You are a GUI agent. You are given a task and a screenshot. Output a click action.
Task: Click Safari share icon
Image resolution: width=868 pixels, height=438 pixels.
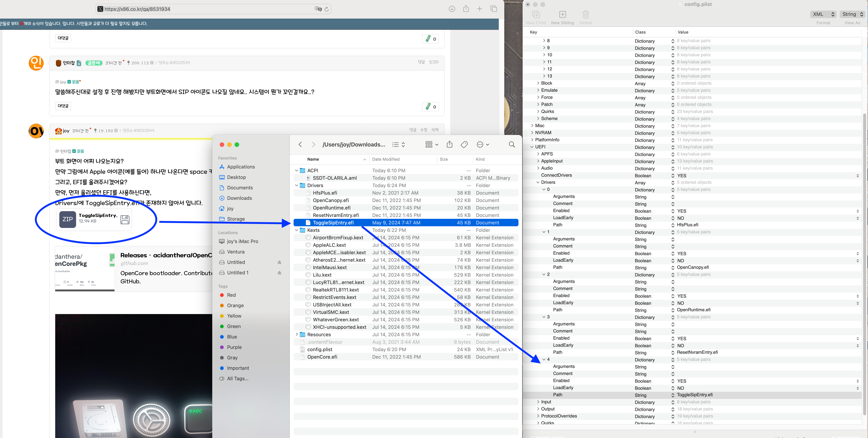pyautogui.click(x=466, y=9)
